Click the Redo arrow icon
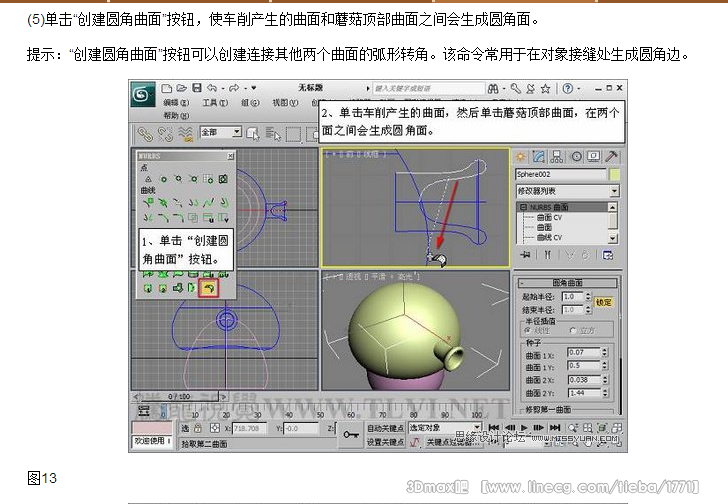This screenshot has height=504, width=728. point(234,88)
